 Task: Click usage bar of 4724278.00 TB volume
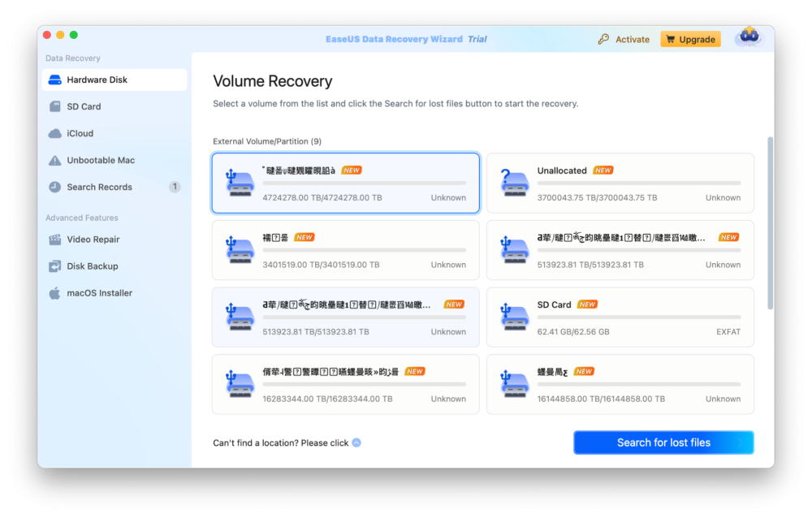[x=364, y=183]
